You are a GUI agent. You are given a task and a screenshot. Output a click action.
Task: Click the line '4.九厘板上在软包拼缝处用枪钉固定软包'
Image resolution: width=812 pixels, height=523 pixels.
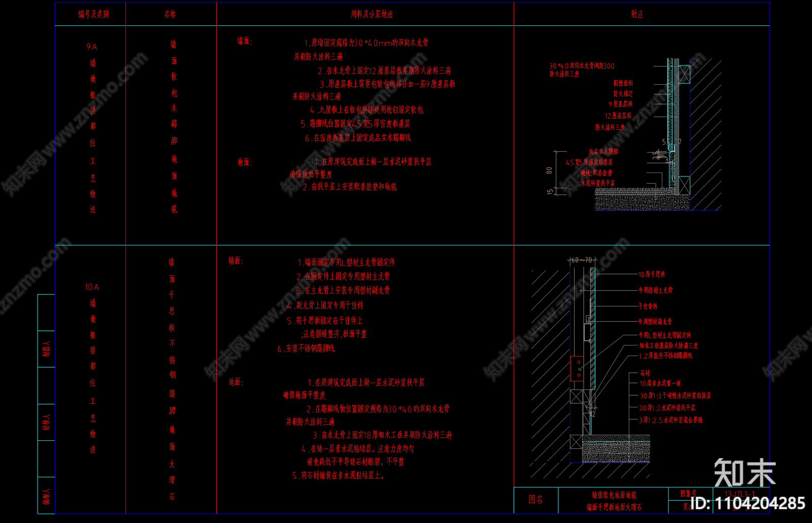click(x=366, y=110)
